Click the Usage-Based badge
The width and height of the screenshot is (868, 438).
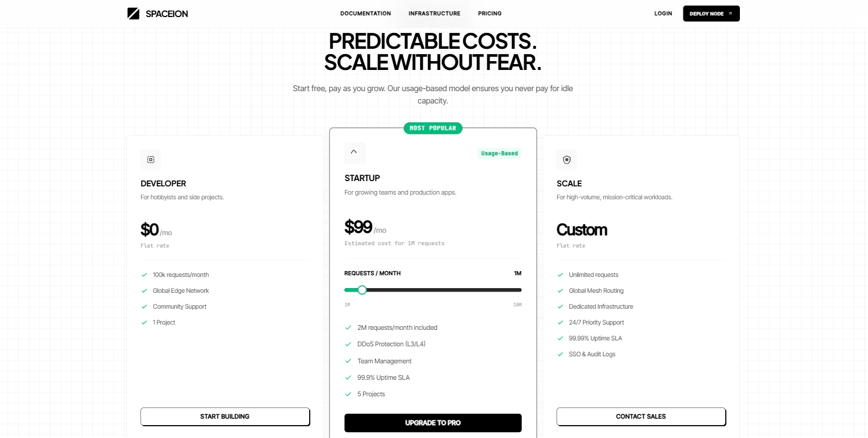pos(500,153)
